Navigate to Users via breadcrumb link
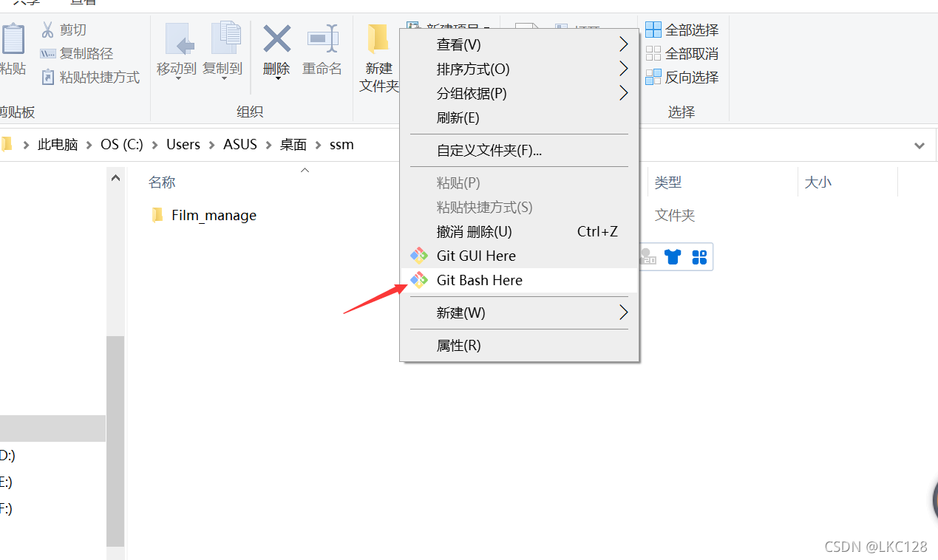The width and height of the screenshot is (938, 560). (183, 144)
